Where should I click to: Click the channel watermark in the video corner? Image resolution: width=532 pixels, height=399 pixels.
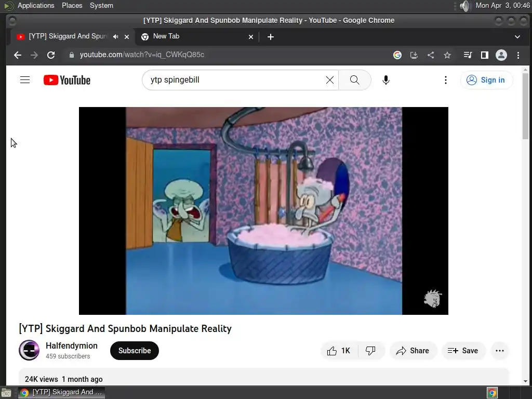(x=433, y=299)
